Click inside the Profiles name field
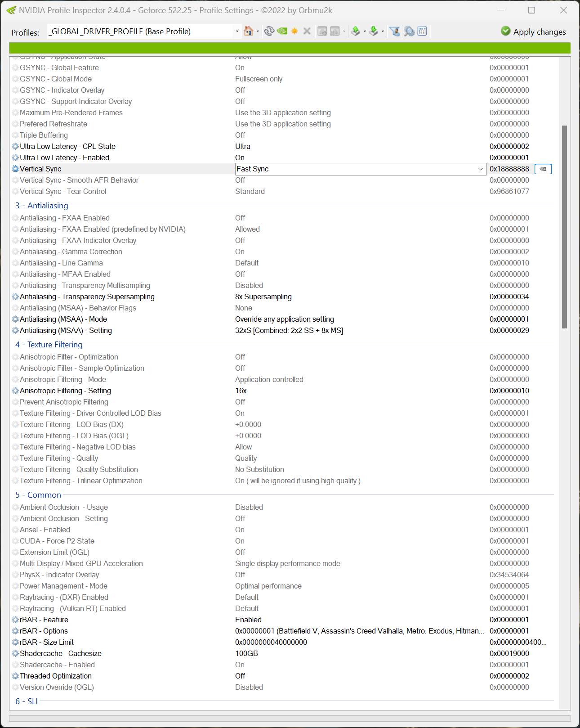The image size is (580, 728). click(x=140, y=31)
